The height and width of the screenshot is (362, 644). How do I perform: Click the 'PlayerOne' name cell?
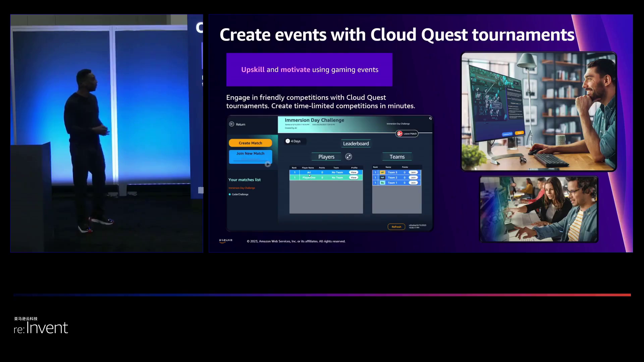coord(309,178)
